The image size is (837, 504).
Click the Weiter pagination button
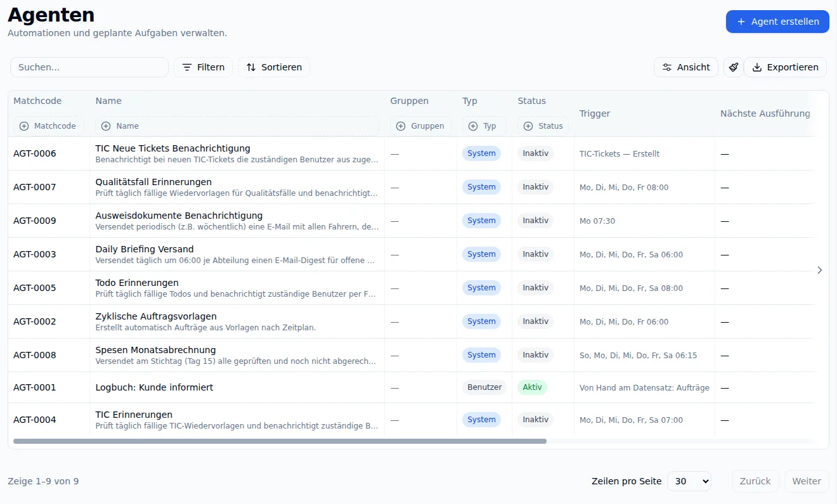[807, 481]
